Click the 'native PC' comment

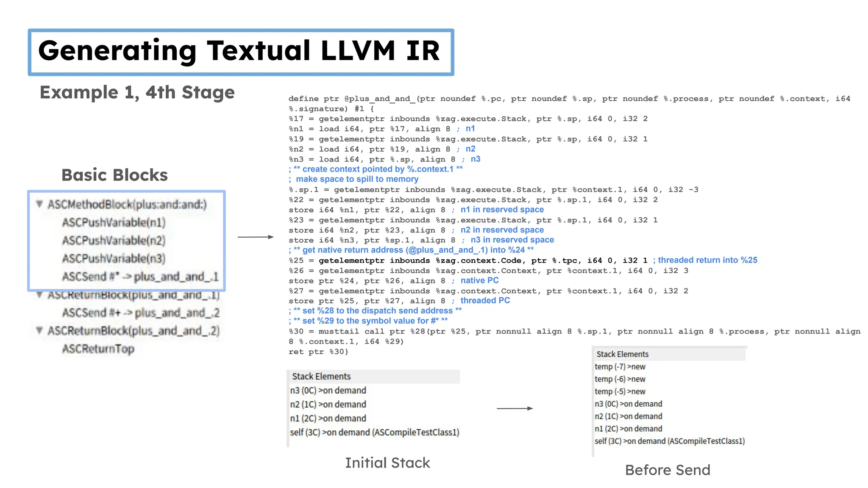tap(479, 281)
